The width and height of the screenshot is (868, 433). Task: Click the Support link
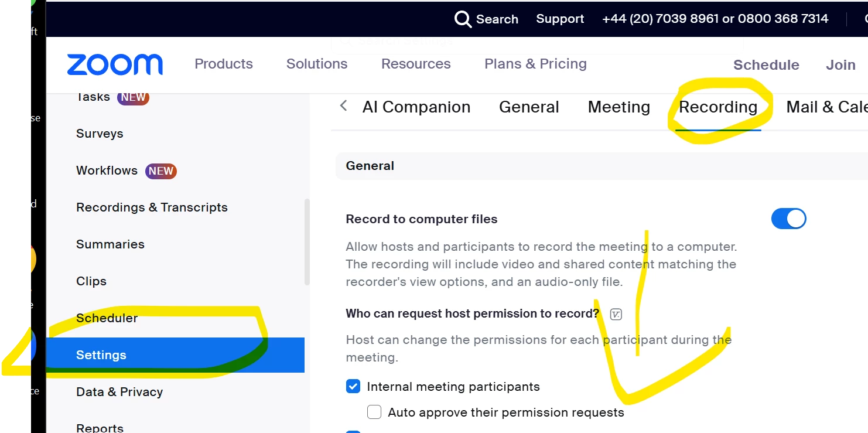coord(560,19)
